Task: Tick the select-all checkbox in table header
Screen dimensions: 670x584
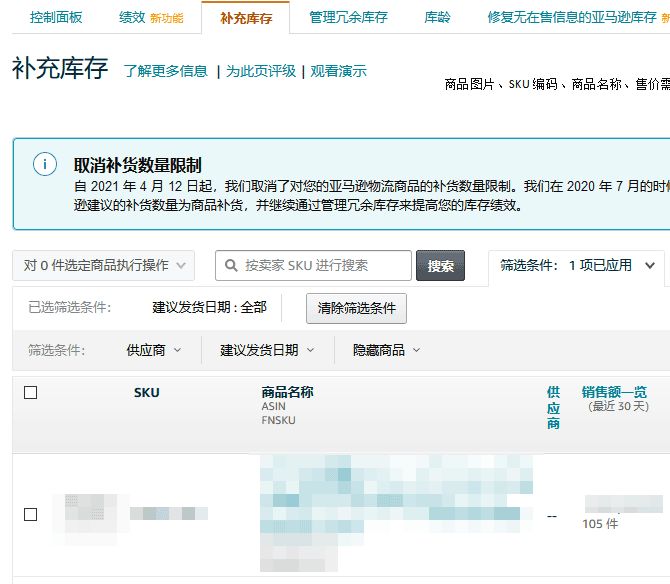Action: point(31,393)
